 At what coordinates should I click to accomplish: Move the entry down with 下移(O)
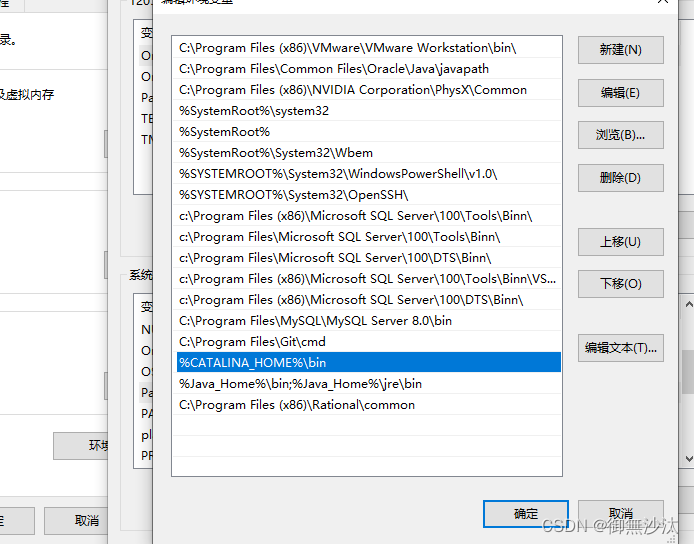[621, 284]
